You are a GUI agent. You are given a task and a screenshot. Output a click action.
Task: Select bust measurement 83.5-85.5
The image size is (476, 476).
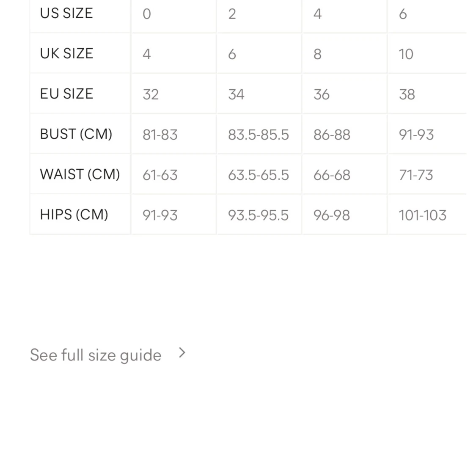coord(258,135)
